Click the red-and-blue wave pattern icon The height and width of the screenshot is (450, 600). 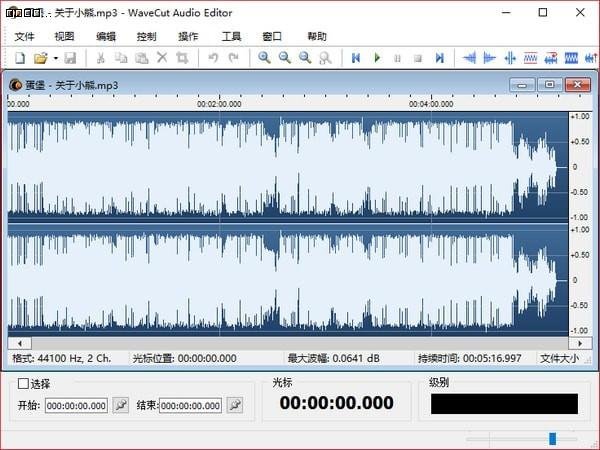coord(530,58)
